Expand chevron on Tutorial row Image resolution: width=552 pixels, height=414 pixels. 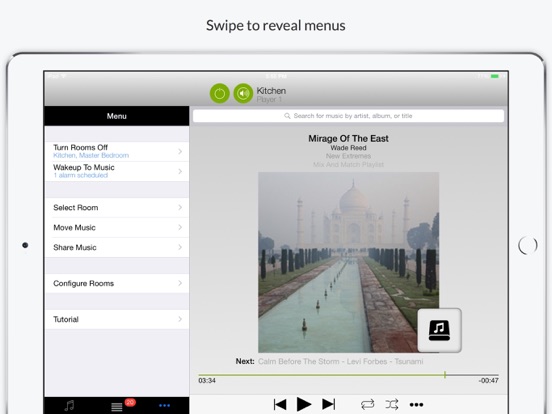click(x=180, y=319)
